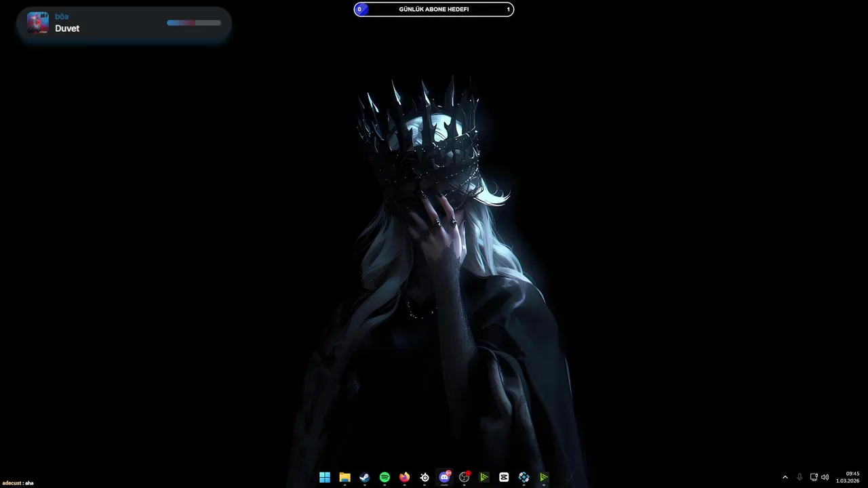Image resolution: width=868 pixels, height=488 pixels.
Task: Click the song progress bar
Action: coord(194,23)
